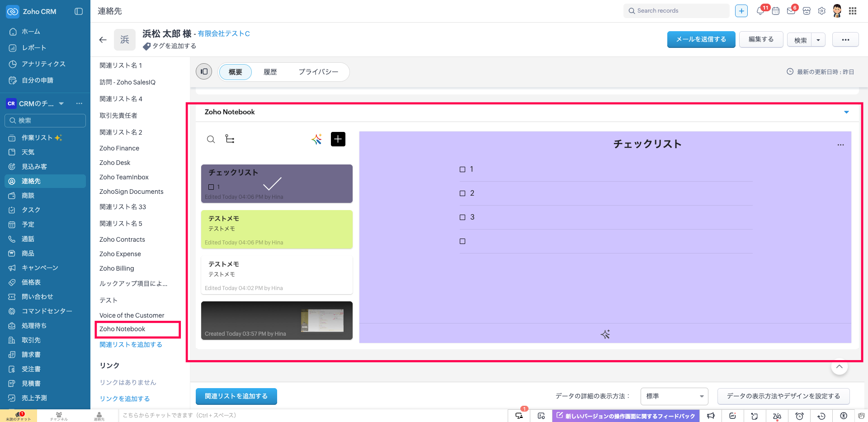Open the calendar icon in top bar

click(x=776, y=11)
